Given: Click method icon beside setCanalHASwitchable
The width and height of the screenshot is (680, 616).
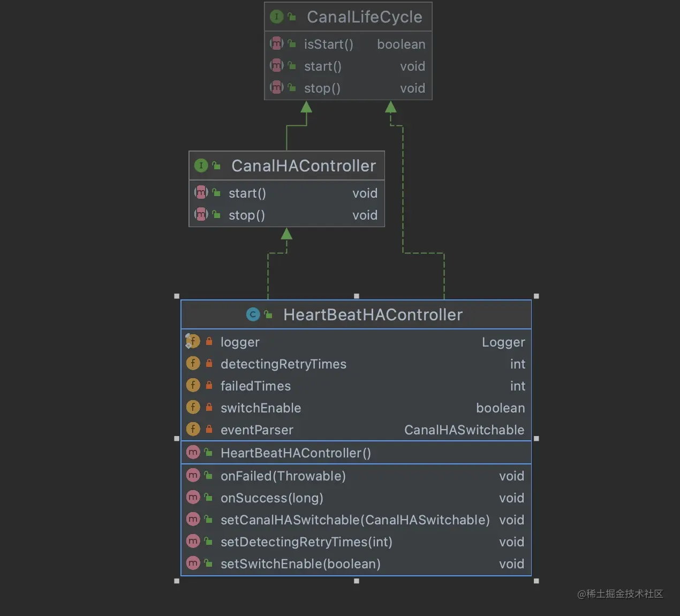Looking at the screenshot, I should coord(193,519).
